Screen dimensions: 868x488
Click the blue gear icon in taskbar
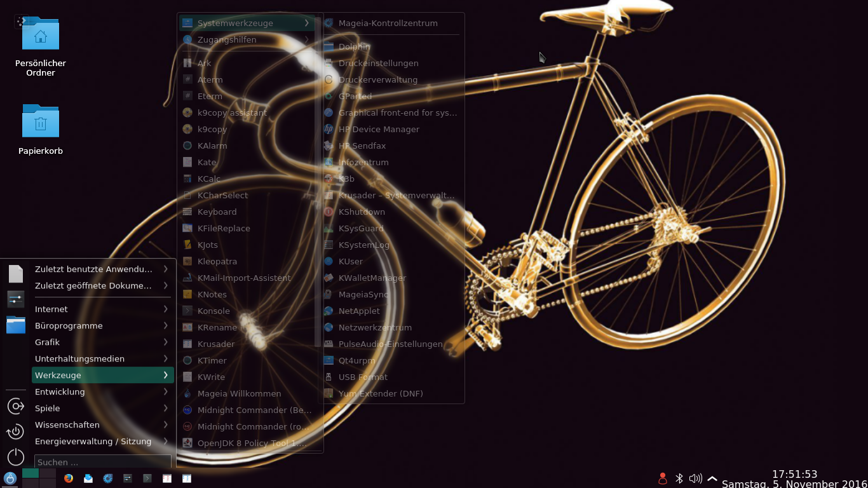tap(108, 478)
